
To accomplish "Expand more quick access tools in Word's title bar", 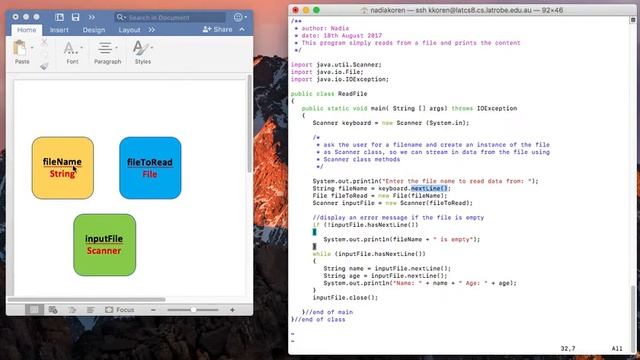I will coord(92,17).
